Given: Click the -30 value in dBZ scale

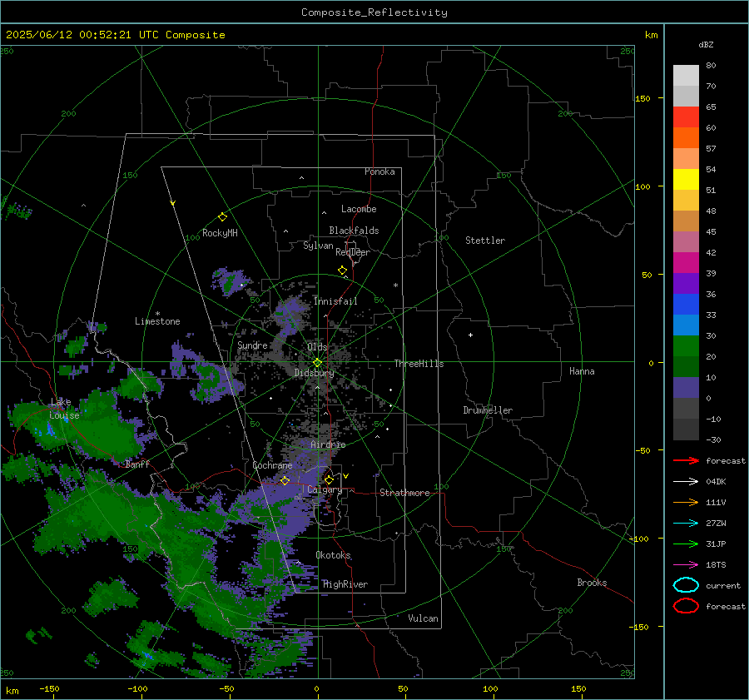Looking at the screenshot, I should pyautogui.click(x=713, y=439).
